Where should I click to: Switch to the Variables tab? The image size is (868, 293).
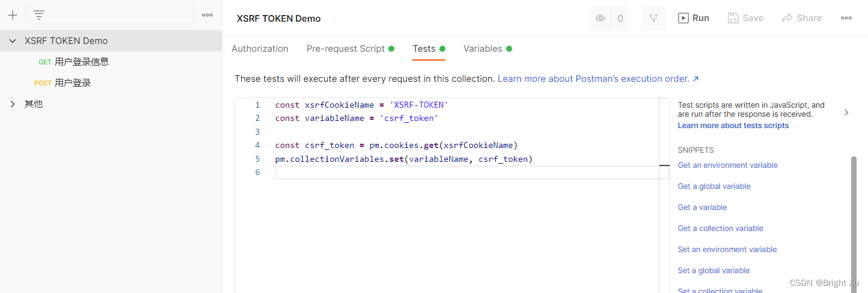click(487, 49)
